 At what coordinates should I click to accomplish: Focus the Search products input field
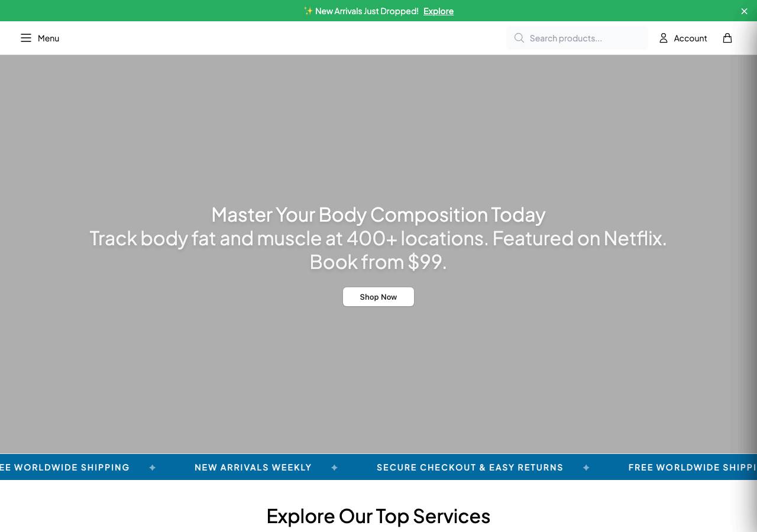pyautogui.click(x=577, y=38)
